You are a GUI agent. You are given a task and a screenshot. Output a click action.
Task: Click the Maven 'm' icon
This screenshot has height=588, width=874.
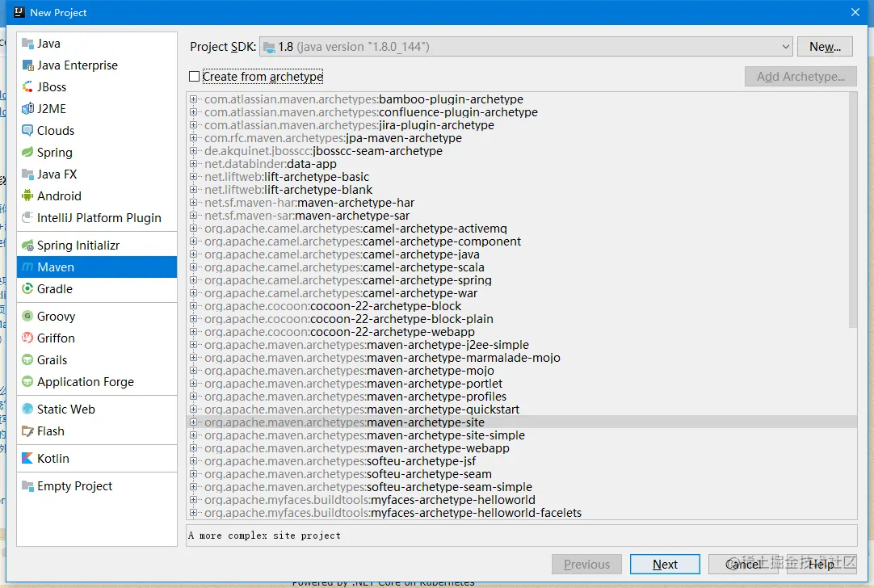[x=27, y=267]
